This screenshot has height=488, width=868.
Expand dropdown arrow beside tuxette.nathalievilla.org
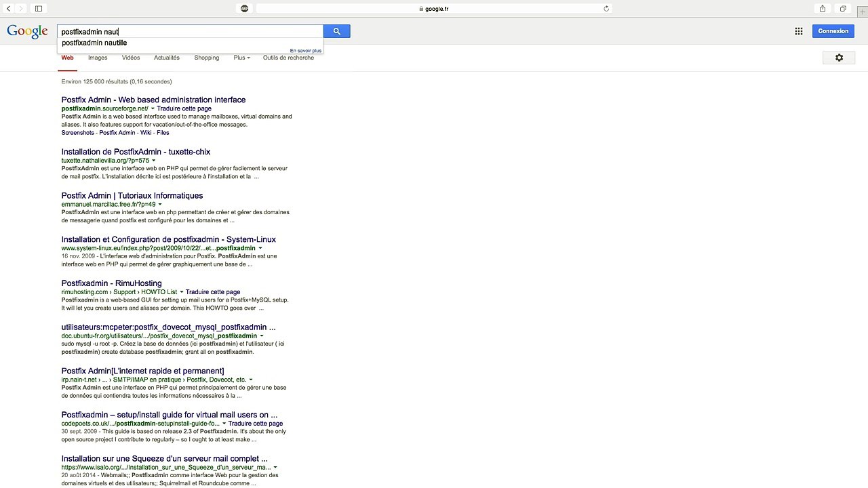click(x=153, y=161)
